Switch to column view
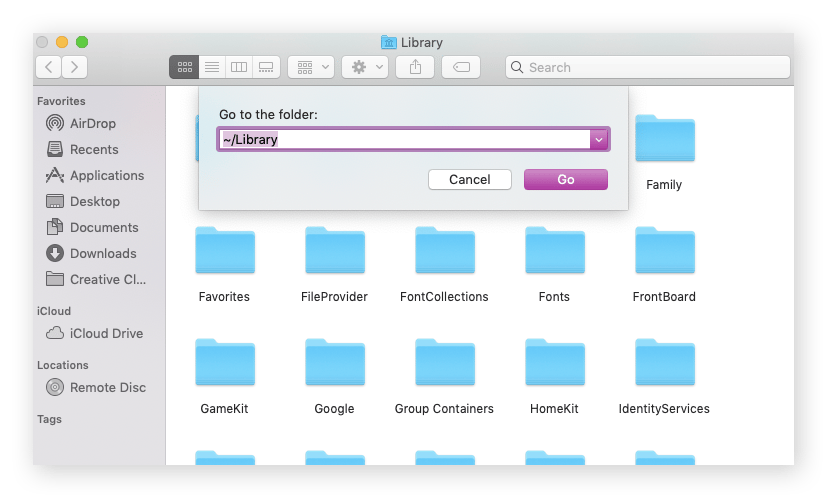827x498 pixels. pyautogui.click(x=239, y=67)
